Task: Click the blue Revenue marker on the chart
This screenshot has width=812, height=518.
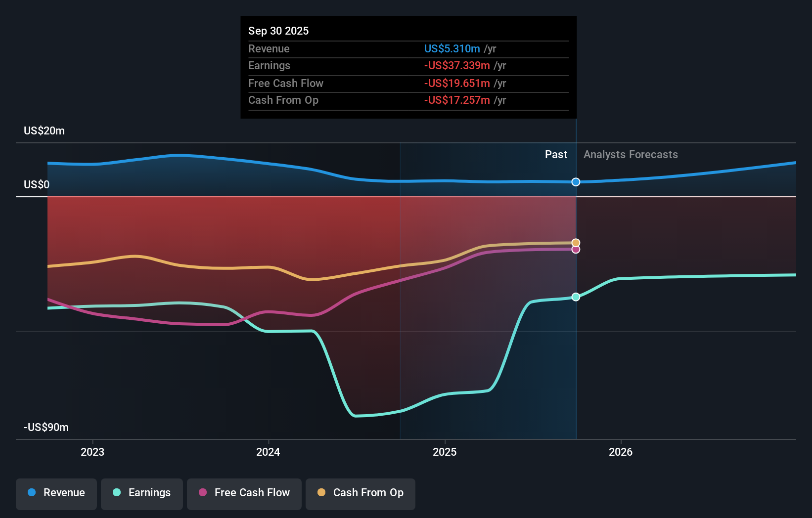Action: pyautogui.click(x=576, y=182)
